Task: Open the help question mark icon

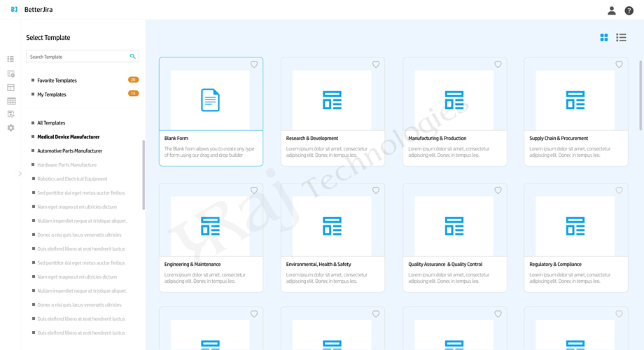Action: (629, 10)
